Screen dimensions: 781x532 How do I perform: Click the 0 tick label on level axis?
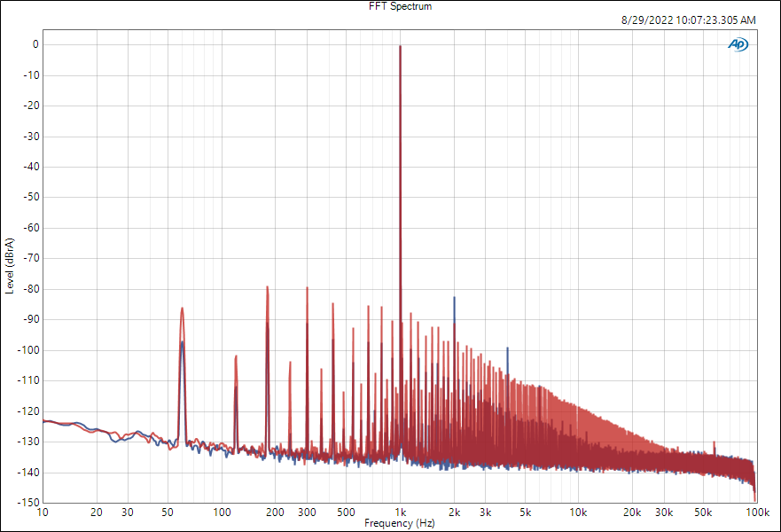point(35,44)
